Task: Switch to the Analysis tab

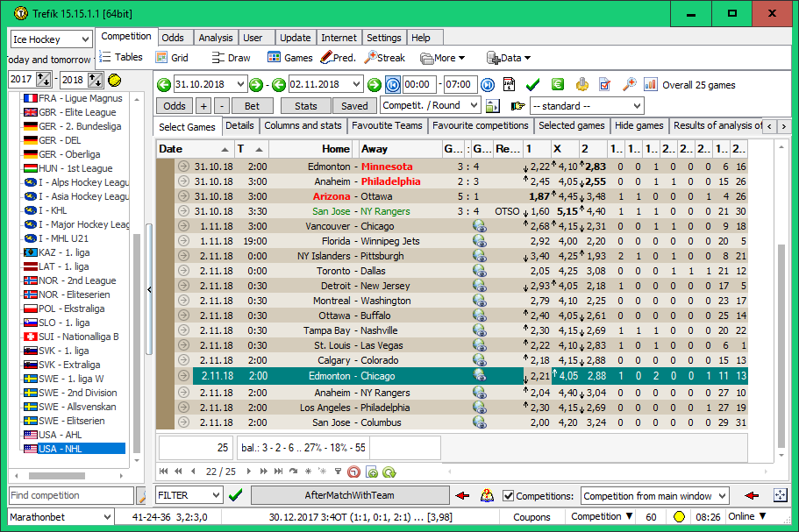Action: 215,38
